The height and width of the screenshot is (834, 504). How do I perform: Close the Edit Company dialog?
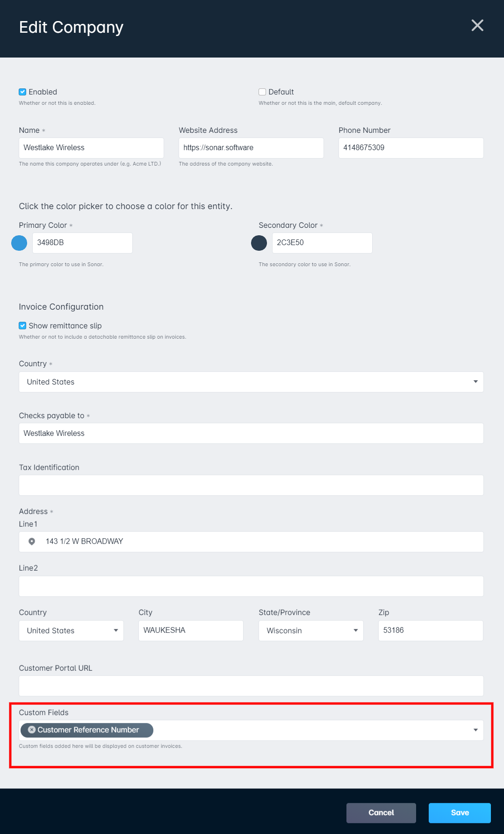[x=477, y=25]
